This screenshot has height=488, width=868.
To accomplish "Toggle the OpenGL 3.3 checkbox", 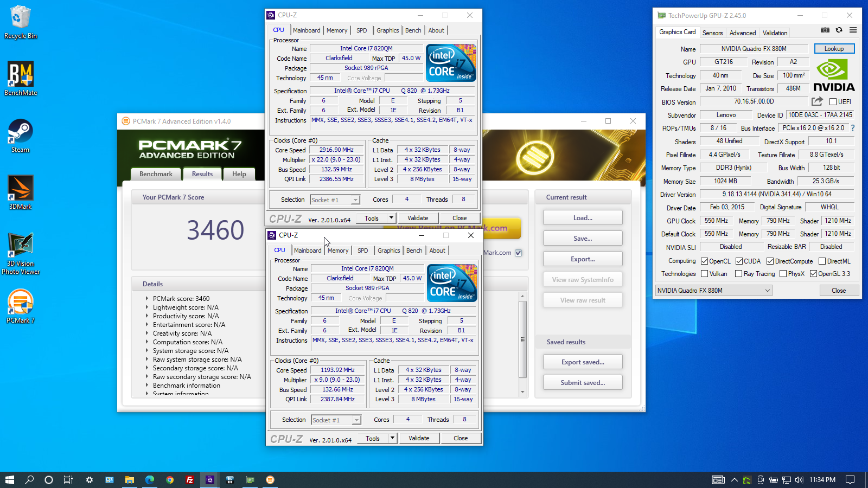I will click(x=813, y=274).
